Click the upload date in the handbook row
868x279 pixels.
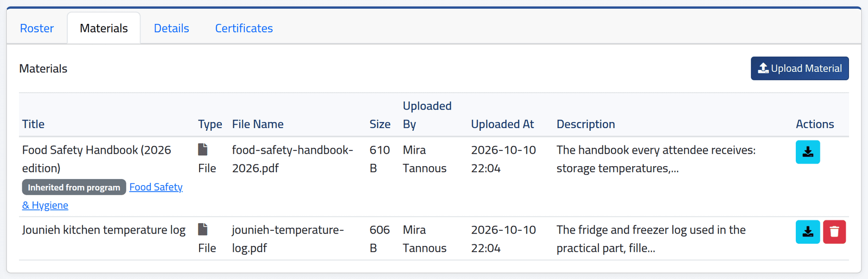[503, 159]
